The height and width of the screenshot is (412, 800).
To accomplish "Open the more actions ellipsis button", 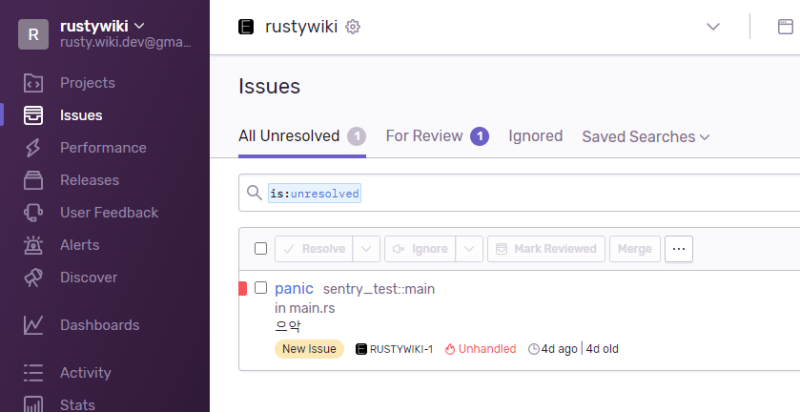I will pyautogui.click(x=679, y=249).
